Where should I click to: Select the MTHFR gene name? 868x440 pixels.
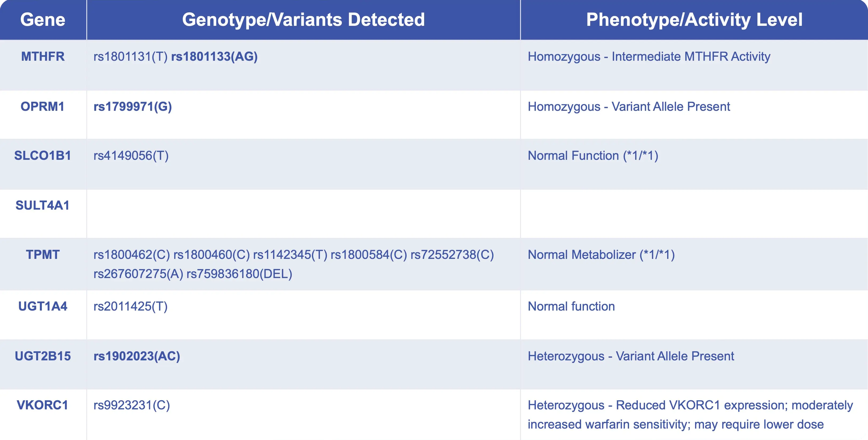(x=43, y=56)
